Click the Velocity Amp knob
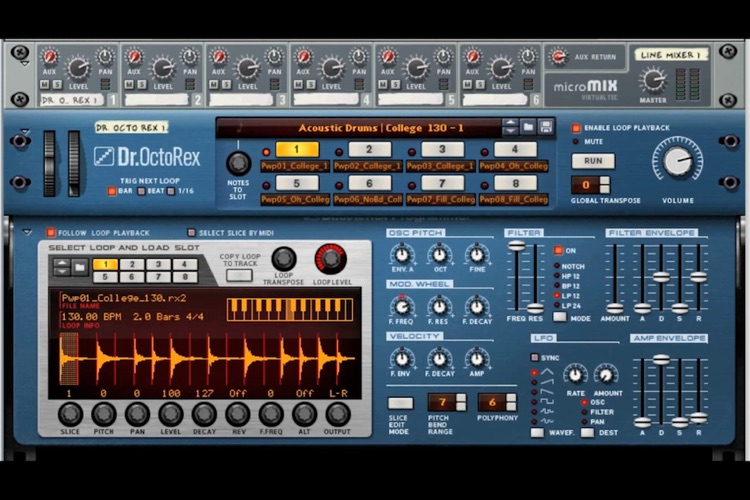Viewport: 750px width, 500px height. click(476, 358)
